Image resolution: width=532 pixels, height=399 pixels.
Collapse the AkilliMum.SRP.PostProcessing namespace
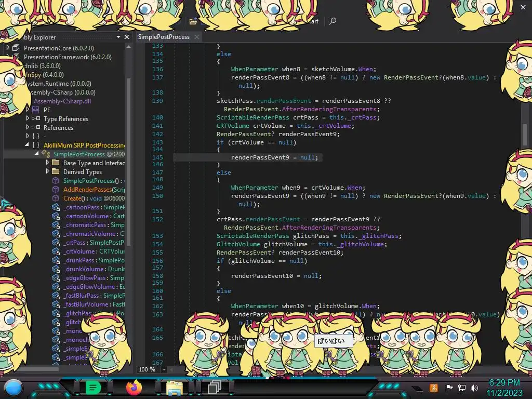pyautogui.click(x=27, y=145)
